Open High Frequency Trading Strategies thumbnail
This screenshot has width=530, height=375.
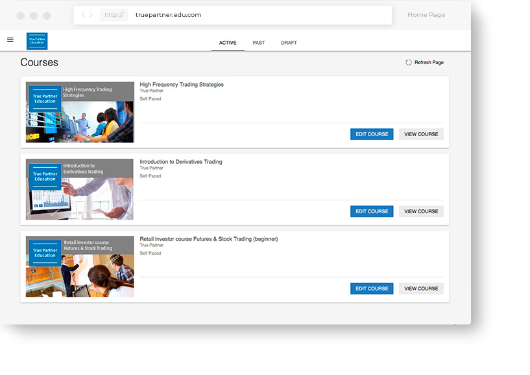pos(80,112)
